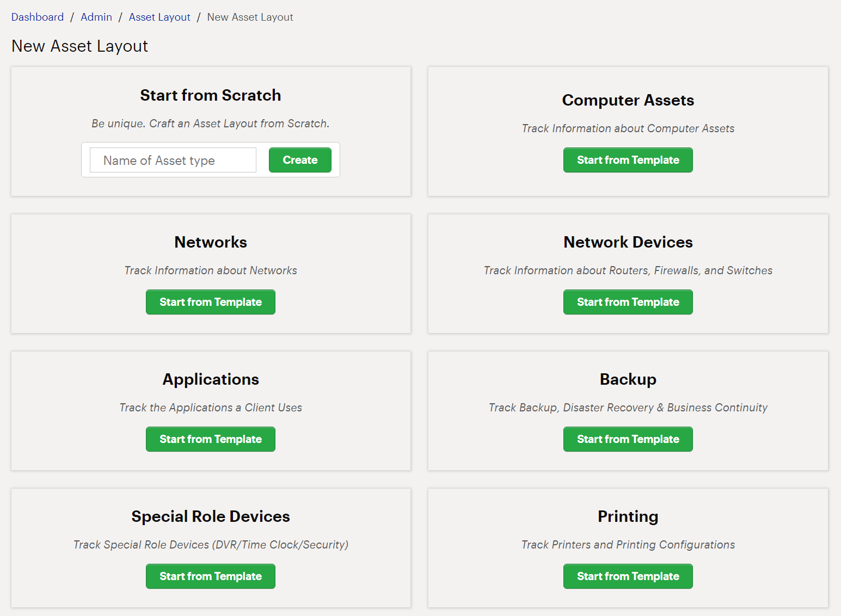Start from Template for Computer Assets

click(628, 160)
